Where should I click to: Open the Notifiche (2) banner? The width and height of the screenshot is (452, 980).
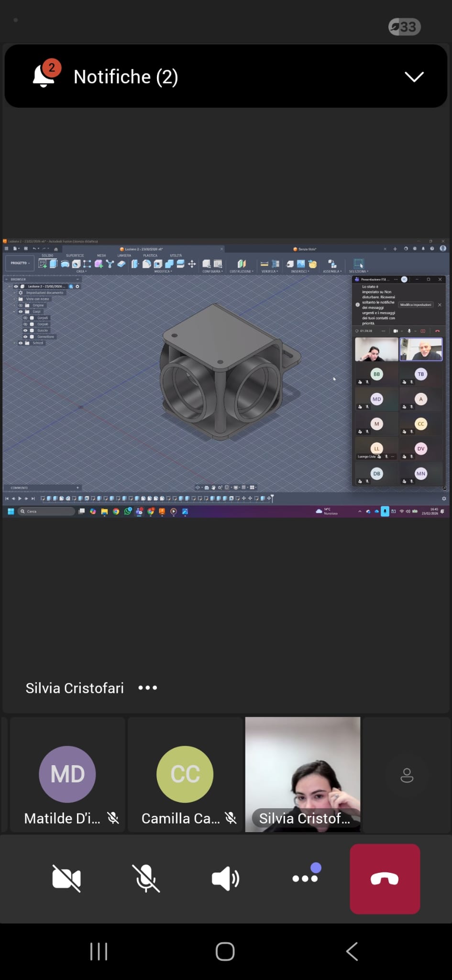(126, 77)
